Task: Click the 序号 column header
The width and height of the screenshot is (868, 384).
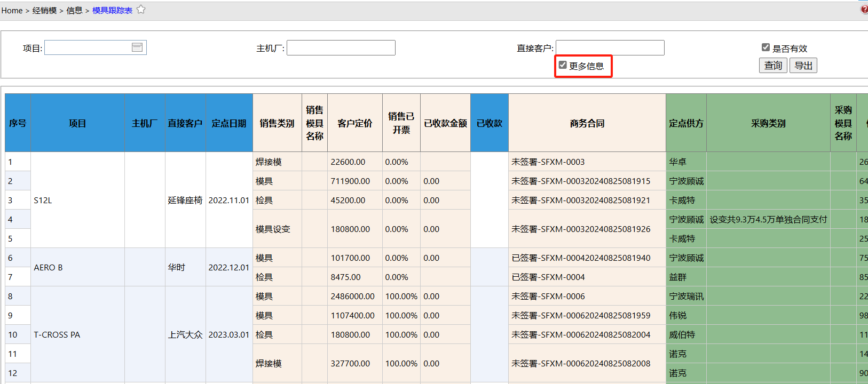Action: coord(18,123)
